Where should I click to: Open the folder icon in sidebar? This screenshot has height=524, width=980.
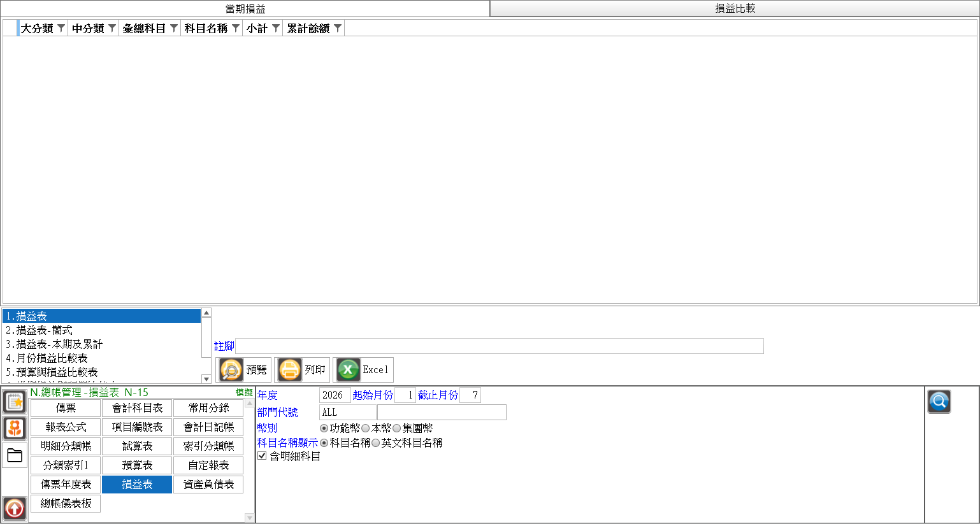(x=15, y=455)
